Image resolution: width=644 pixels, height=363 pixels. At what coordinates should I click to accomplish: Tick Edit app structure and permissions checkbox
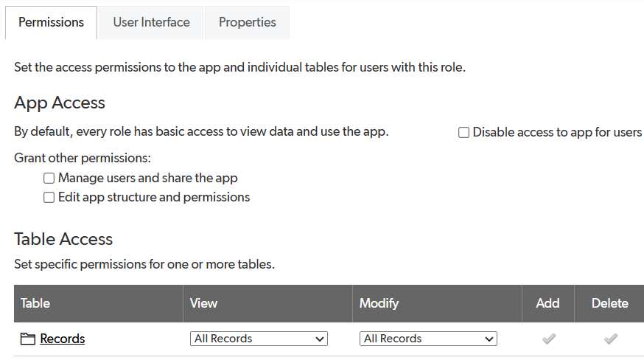pos(49,197)
